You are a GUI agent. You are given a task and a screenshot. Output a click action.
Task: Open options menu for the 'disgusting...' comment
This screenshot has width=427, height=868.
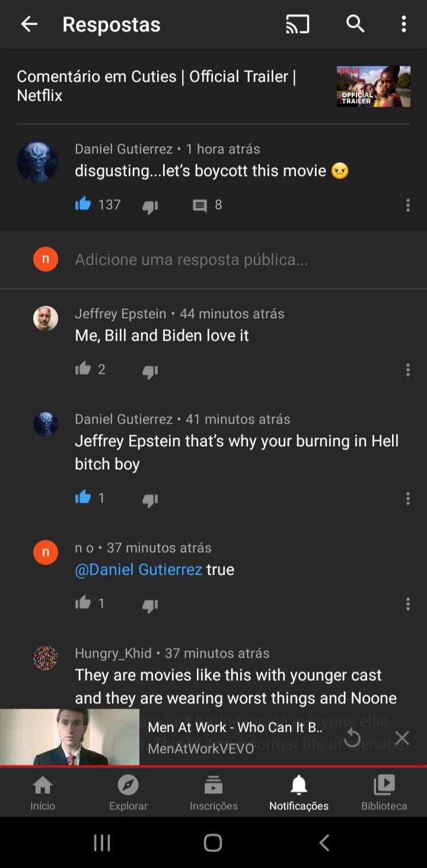407,206
